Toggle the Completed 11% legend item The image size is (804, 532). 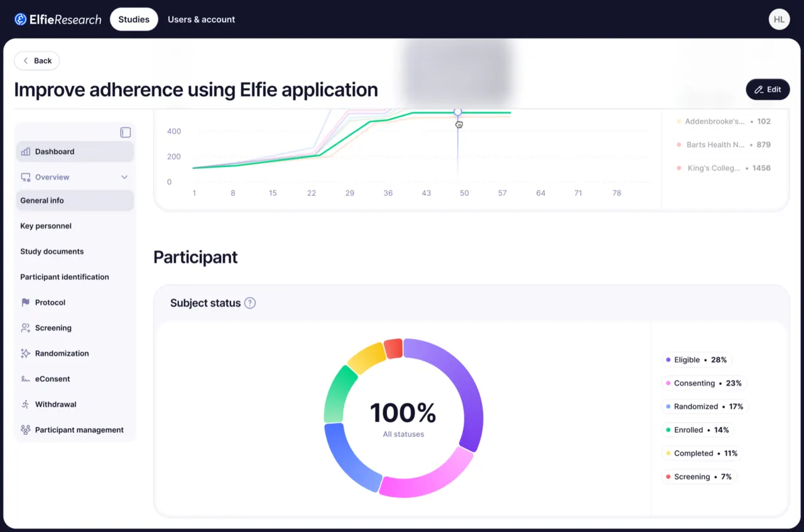click(702, 453)
